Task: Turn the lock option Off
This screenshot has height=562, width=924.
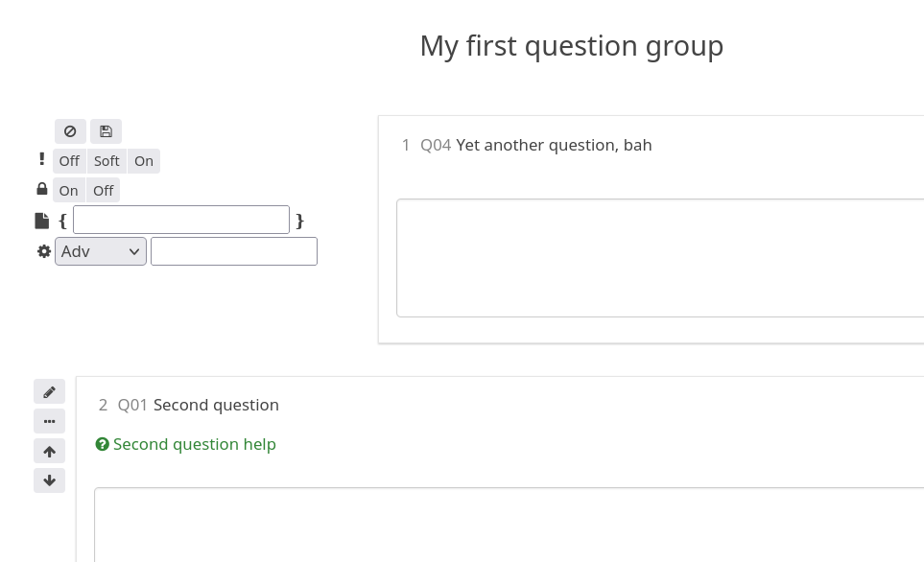Action: [104, 191]
